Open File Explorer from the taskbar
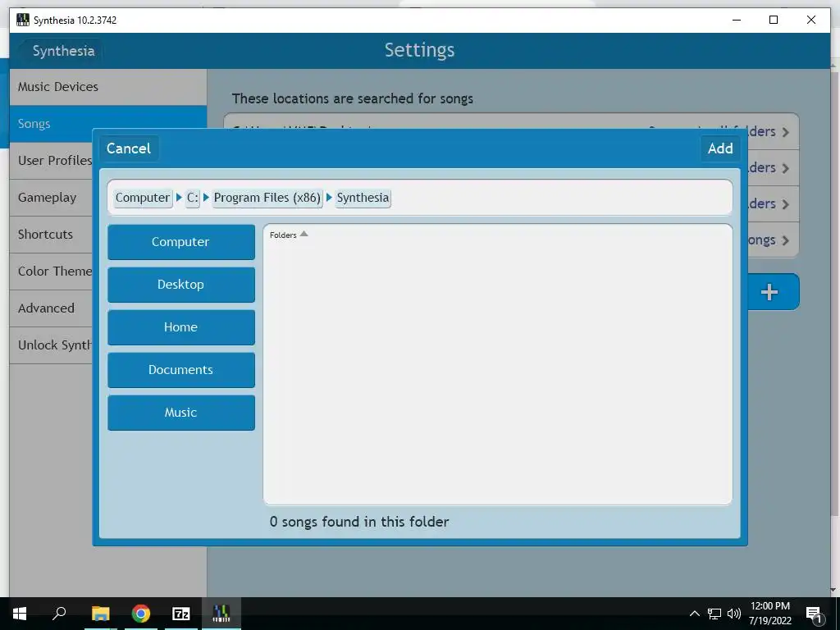Screen dimensions: 840x630 [100, 614]
